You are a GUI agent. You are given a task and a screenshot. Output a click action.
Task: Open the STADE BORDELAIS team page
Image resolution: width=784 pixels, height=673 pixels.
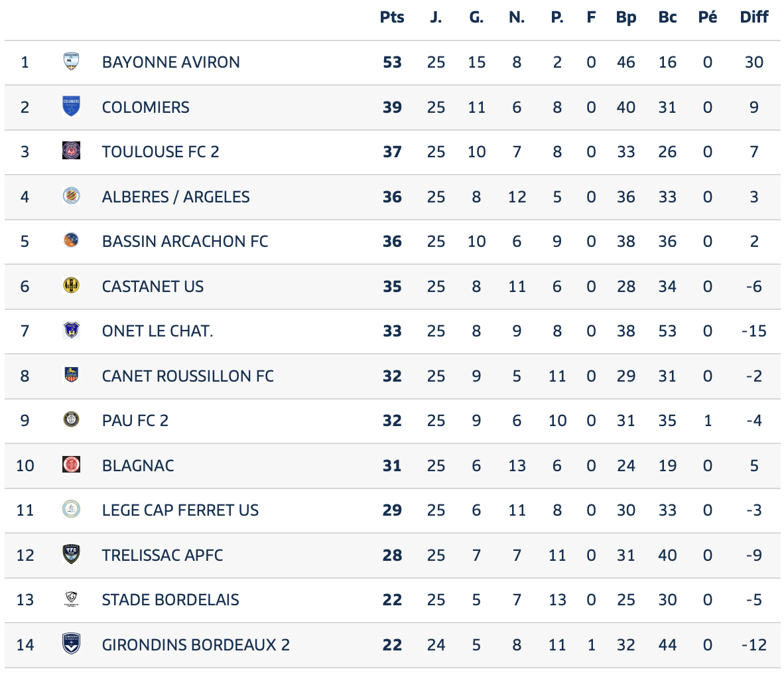pyautogui.click(x=170, y=599)
